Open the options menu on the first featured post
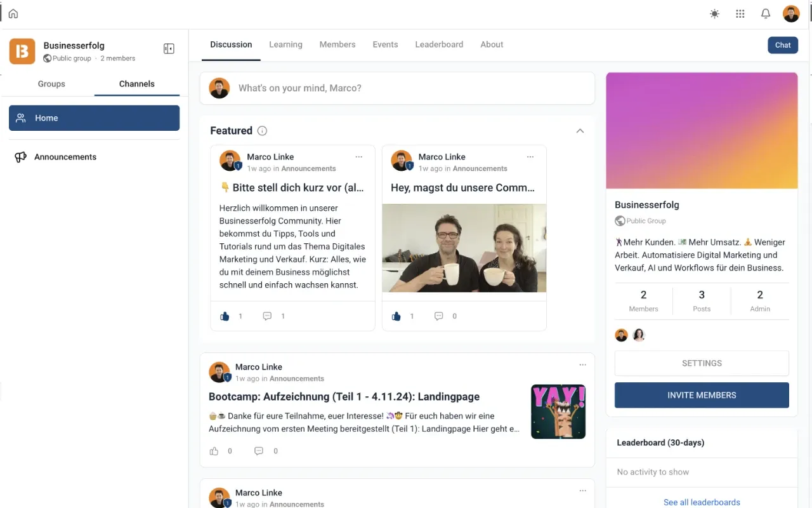Viewport: 812px width, 508px height. click(x=359, y=156)
